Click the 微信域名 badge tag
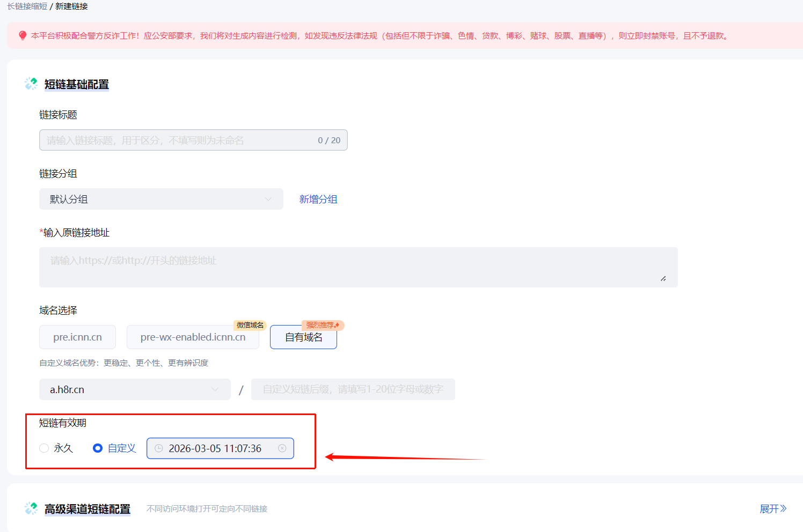The height and width of the screenshot is (532, 803). pos(250,325)
